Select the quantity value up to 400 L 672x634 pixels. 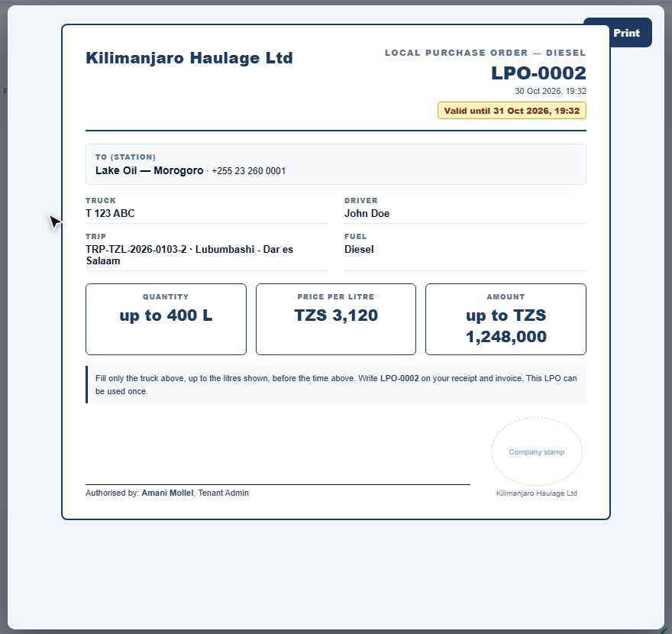tap(166, 315)
